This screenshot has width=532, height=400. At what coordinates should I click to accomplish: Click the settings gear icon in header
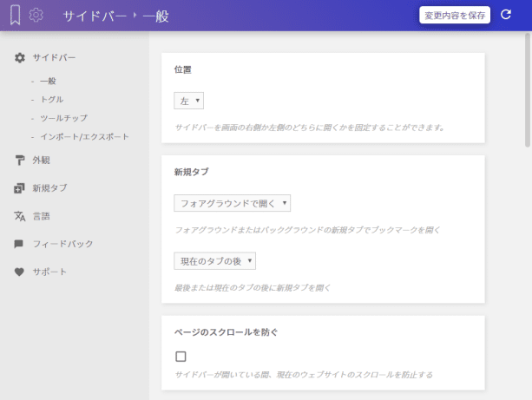click(36, 15)
